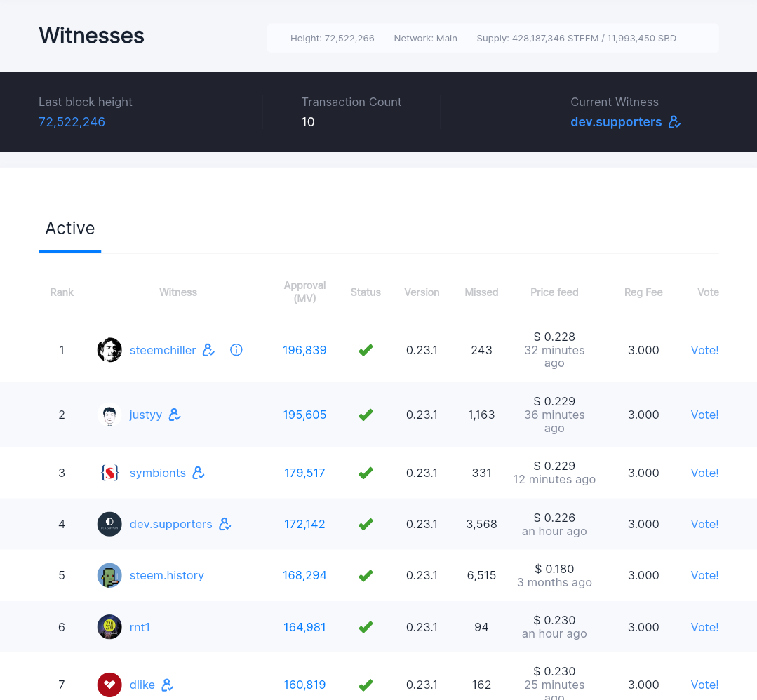
Task: Click verified icon beside Current Witness name
Action: pyautogui.click(x=674, y=121)
